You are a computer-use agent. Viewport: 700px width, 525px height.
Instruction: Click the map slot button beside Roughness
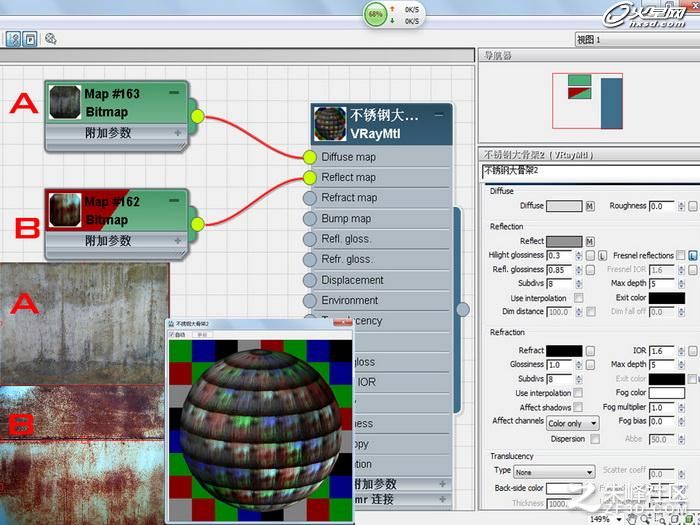[x=692, y=206]
